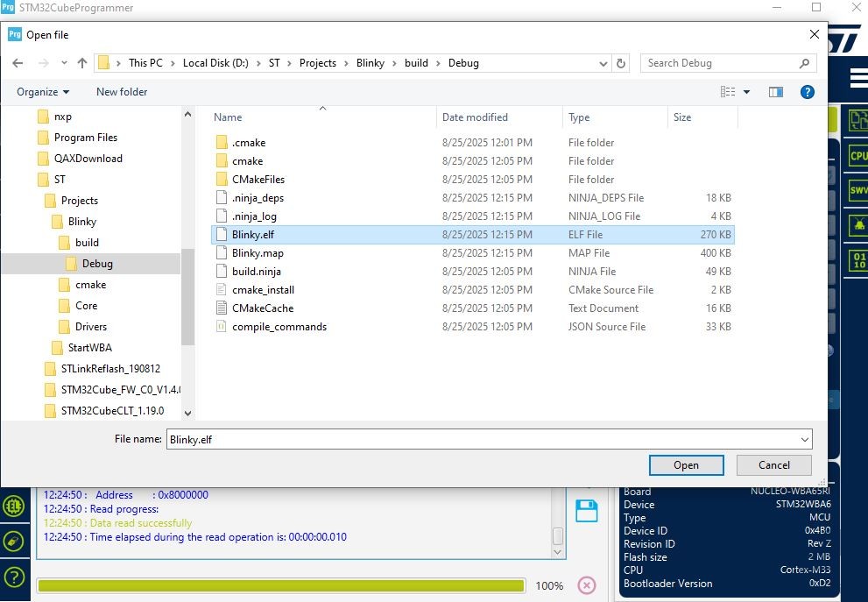Click the red cancel progress icon
Image resolution: width=868 pixels, height=602 pixels.
(x=587, y=585)
